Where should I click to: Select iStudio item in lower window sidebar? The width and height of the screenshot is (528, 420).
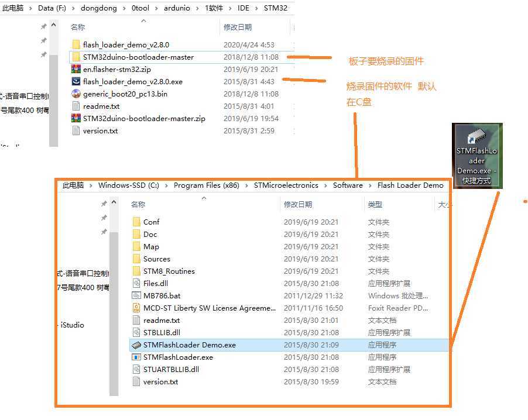72,325
